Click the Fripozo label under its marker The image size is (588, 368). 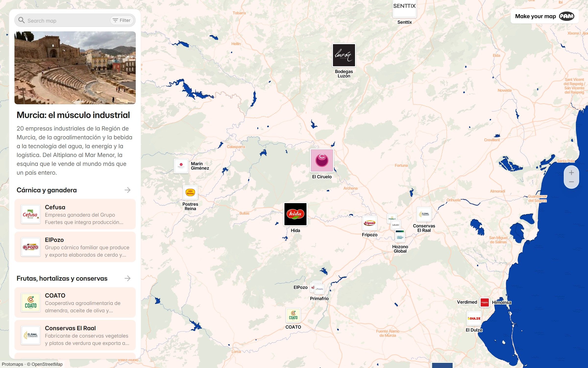click(369, 235)
